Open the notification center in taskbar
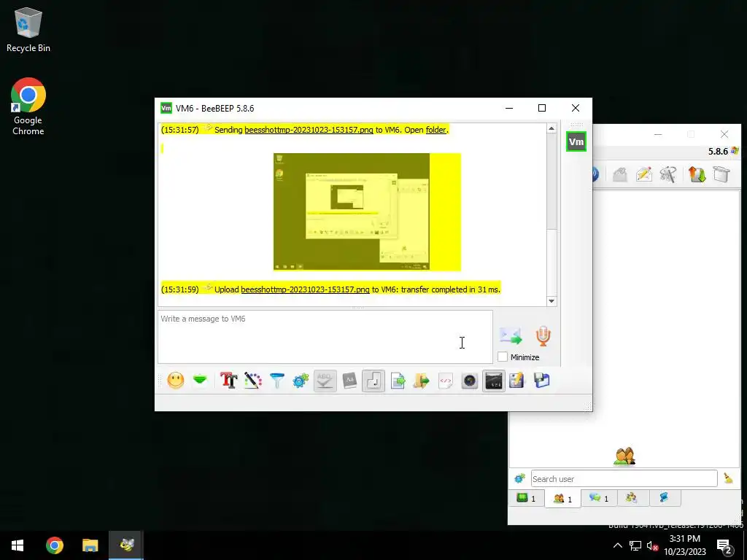This screenshot has height=560, width=747. point(724,545)
